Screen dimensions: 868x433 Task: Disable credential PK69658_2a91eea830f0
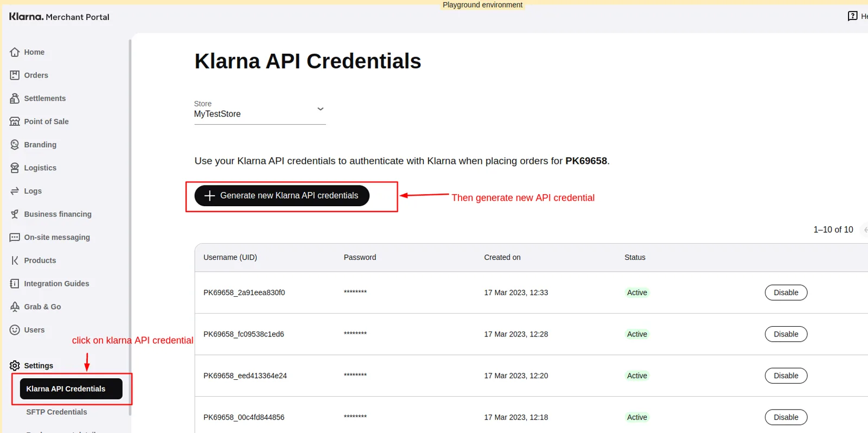(786, 292)
